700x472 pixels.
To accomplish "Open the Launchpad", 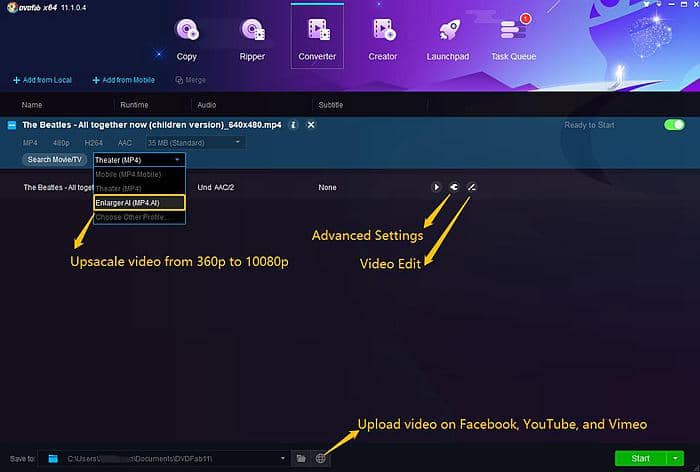I will pos(448,39).
